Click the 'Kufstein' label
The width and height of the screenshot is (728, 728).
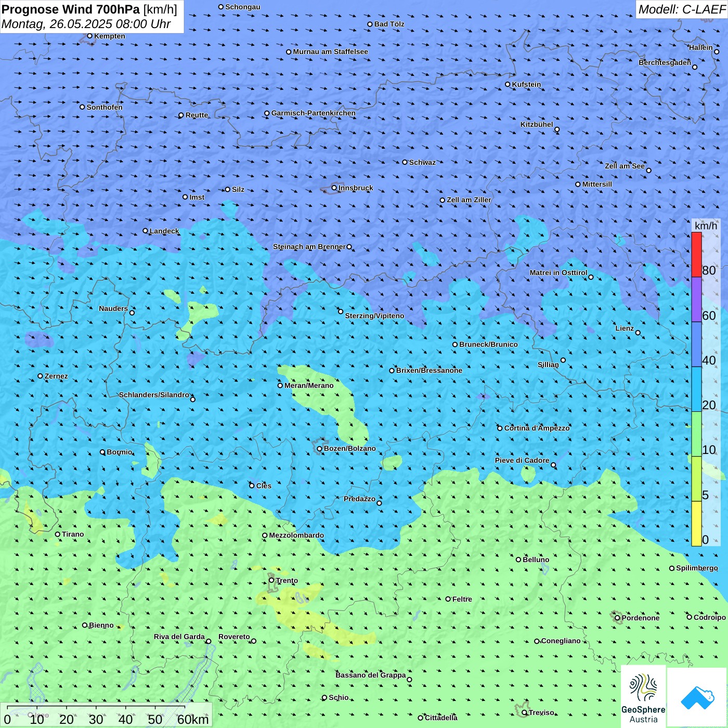(526, 84)
